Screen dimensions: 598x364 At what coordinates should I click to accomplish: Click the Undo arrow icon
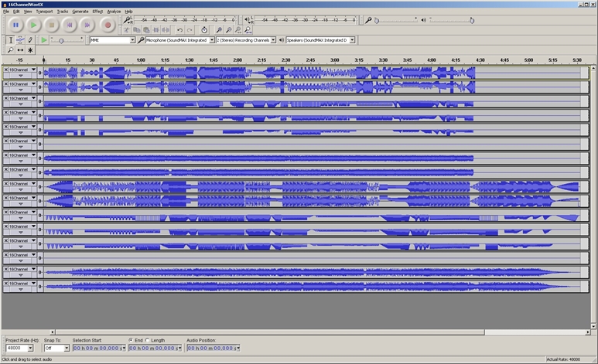pyautogui.click(x=179, y=30)
